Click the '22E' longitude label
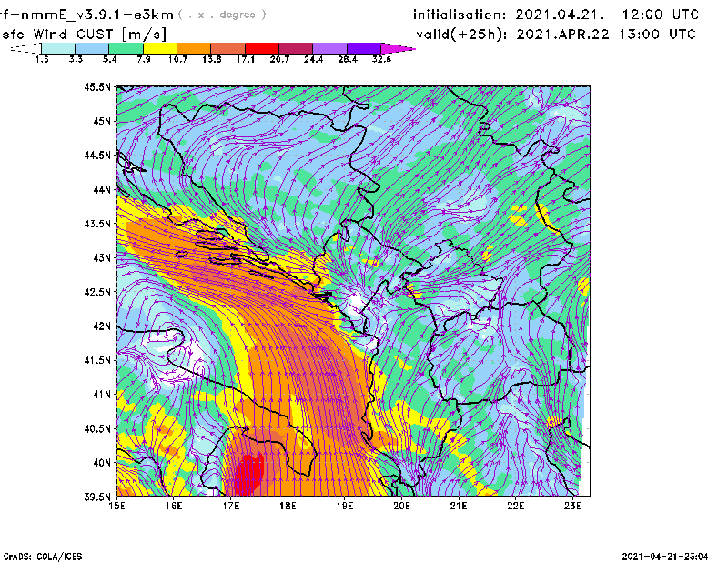728x562 pixels. point(515,506)
